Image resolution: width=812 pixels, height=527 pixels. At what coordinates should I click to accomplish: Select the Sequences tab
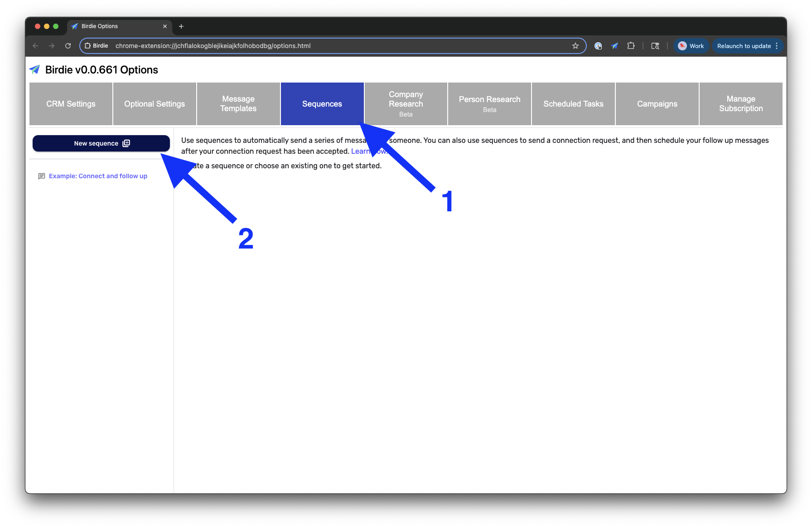coord(322,104)
